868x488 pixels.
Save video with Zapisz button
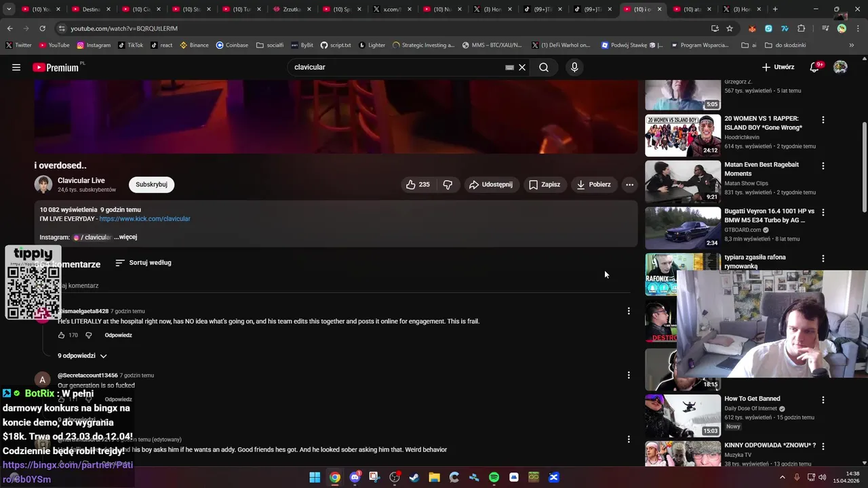[545, 184]
